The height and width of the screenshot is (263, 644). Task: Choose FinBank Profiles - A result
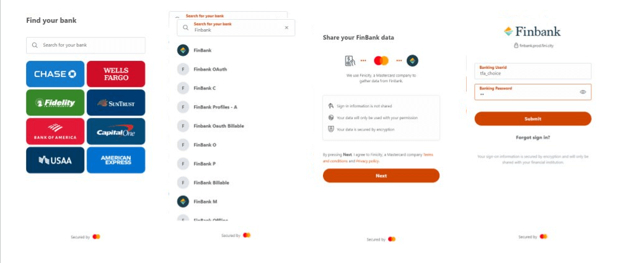point(215,107)
